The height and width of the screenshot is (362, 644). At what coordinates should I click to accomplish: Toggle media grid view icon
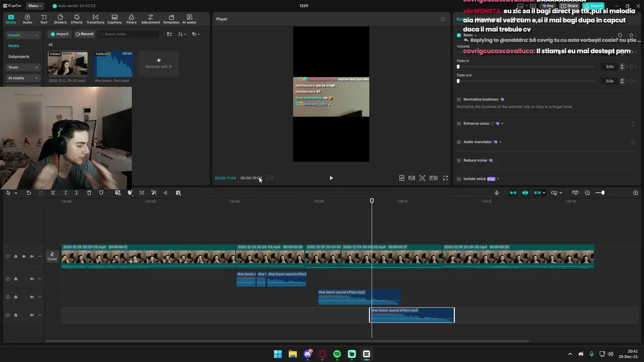(x=170, y=34)
